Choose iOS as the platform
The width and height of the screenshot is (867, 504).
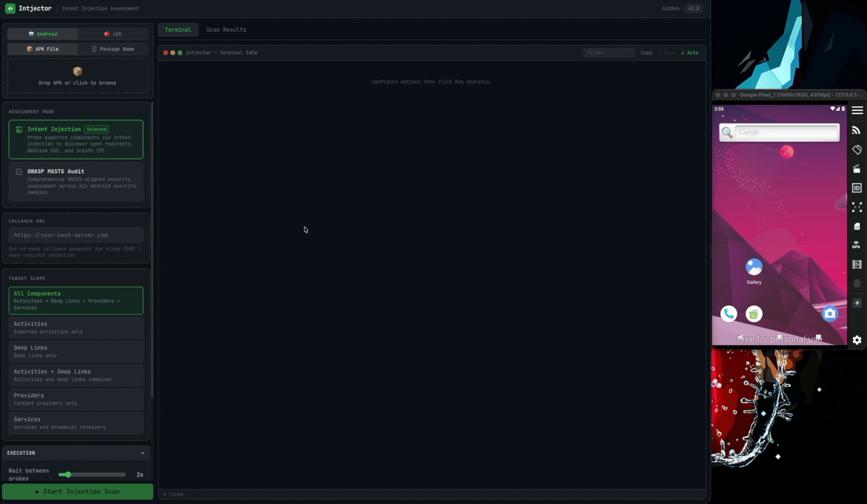113,34
